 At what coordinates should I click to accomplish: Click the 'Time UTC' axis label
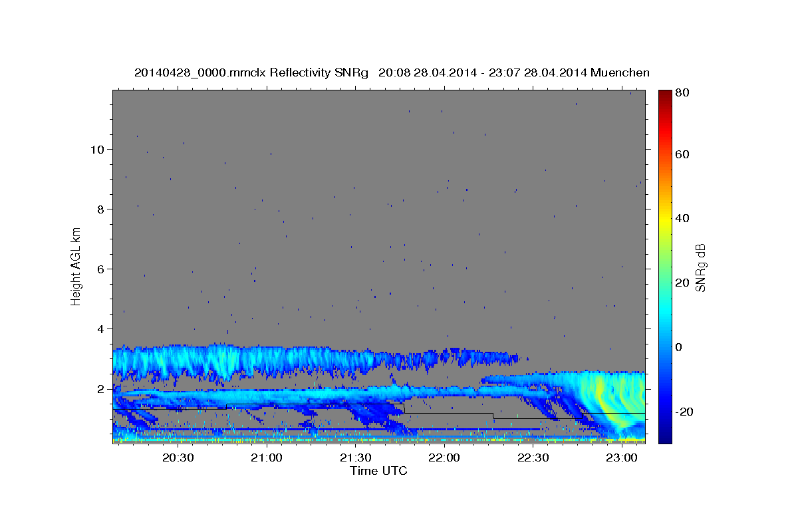pyautogui.click(x=378, y=471)
